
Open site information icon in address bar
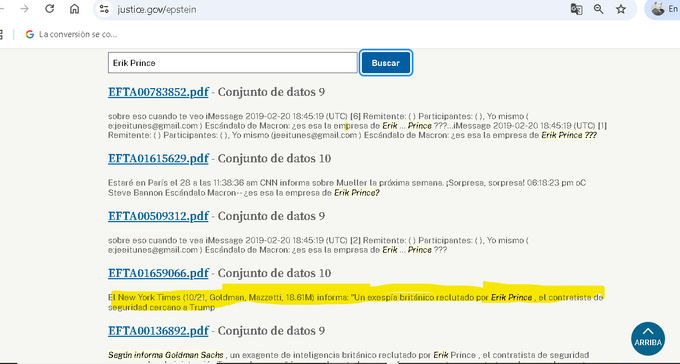coord(104,9)
